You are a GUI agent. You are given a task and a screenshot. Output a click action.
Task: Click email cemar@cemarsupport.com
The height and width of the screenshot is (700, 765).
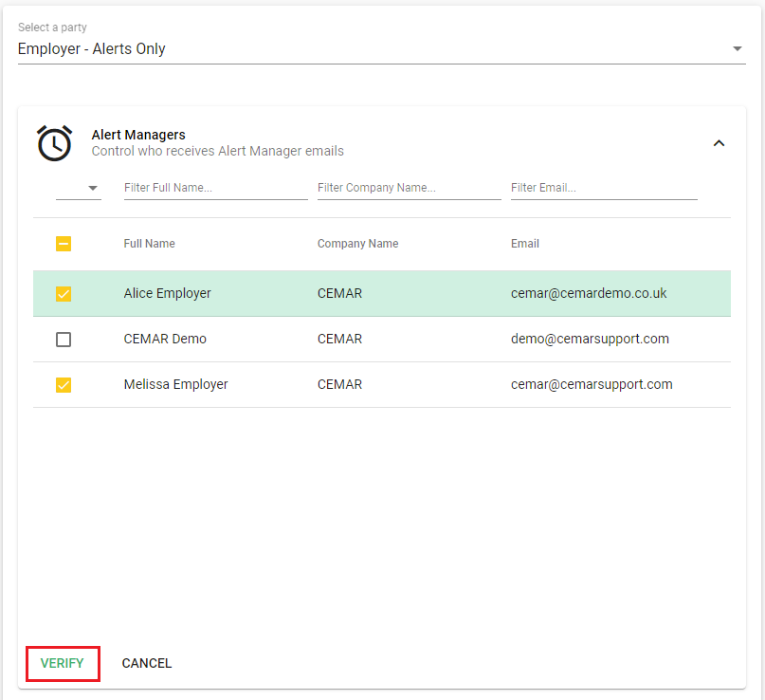[592, 385]
